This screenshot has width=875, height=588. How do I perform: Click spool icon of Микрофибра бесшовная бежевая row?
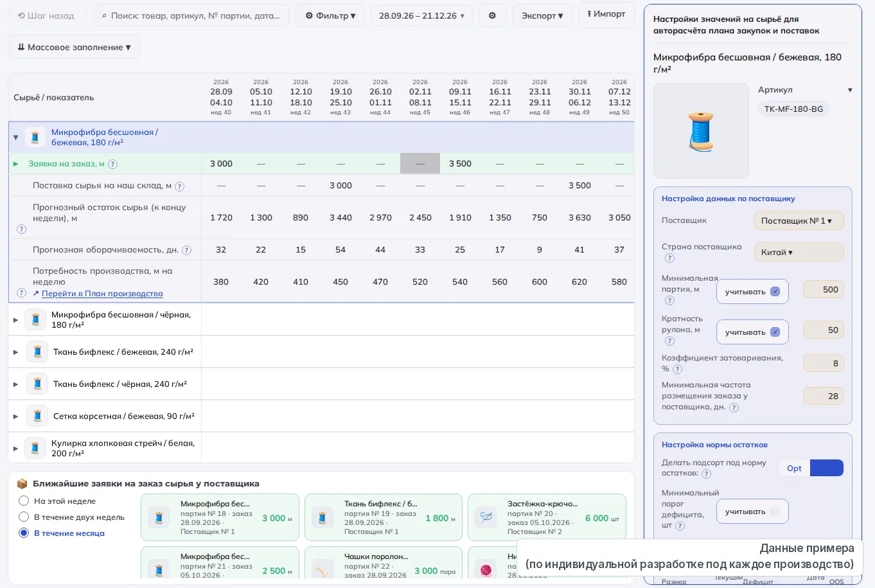pyautogui.click(x=35, y=137)
